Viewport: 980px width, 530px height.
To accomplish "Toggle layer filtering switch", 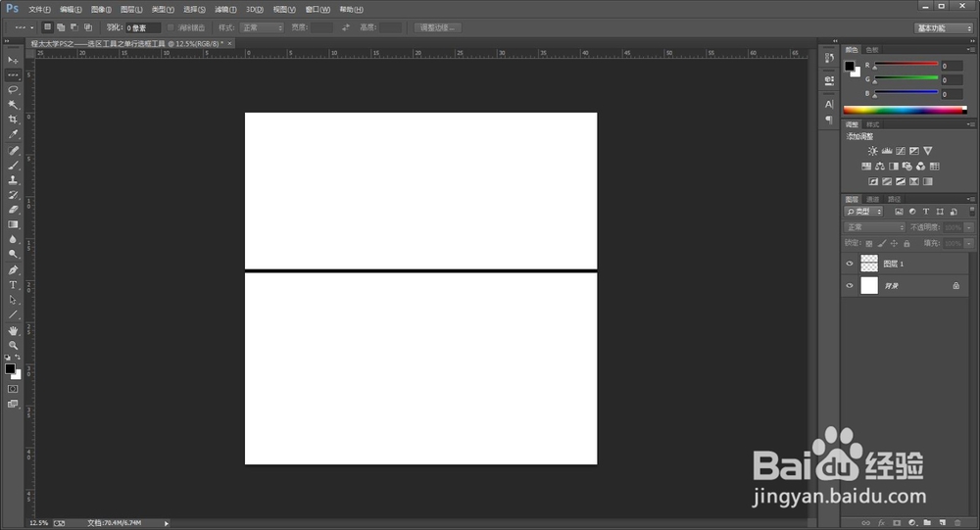I will point(972,212).
